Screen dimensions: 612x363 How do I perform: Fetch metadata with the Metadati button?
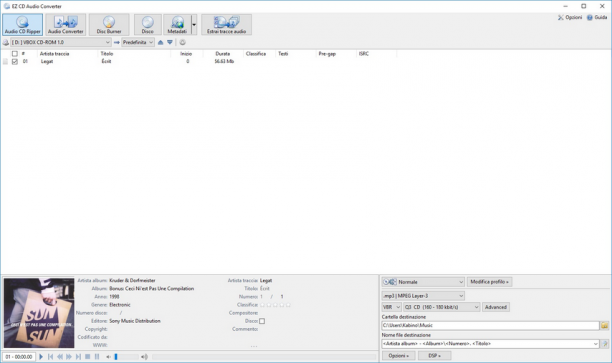click(177, 25)
